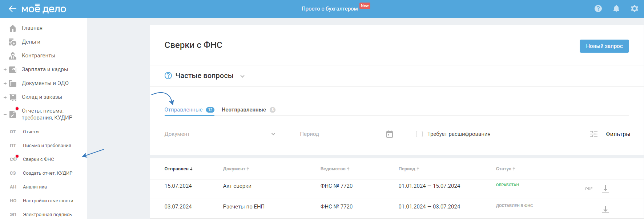Screen dimensions: 644x219
Task: Click the ПТ abbreviation icon
Action: pyautogui.click(x=13, y=146)
